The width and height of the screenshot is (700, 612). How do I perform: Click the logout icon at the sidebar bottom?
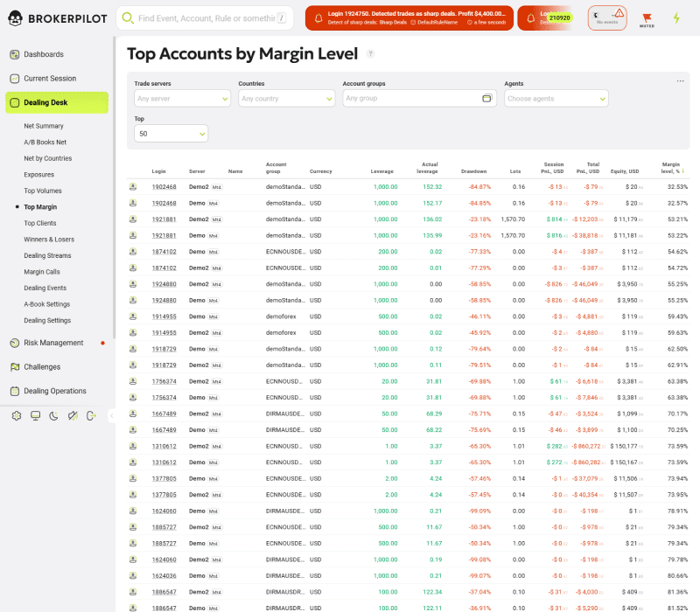[91, 416]
